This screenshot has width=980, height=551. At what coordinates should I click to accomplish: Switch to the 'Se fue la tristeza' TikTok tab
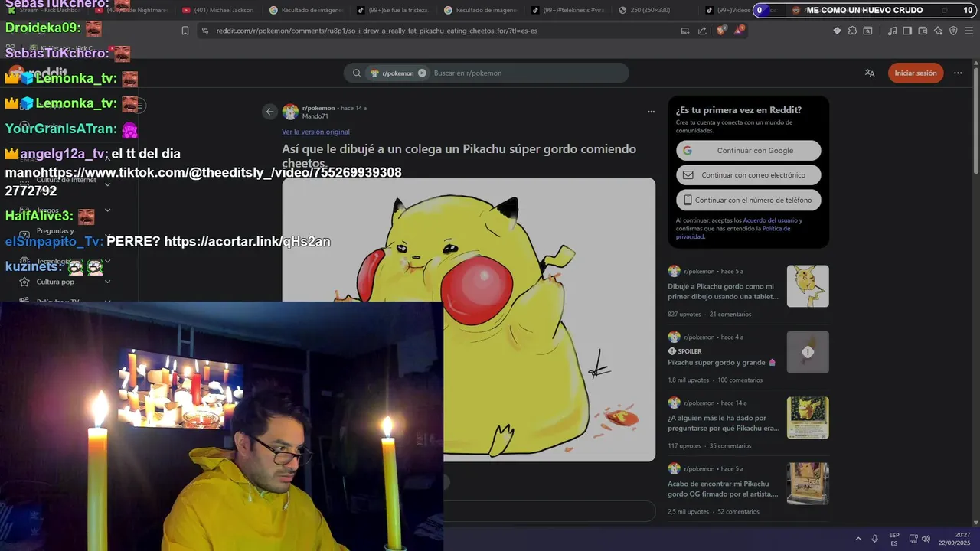(x=393, y=10)
